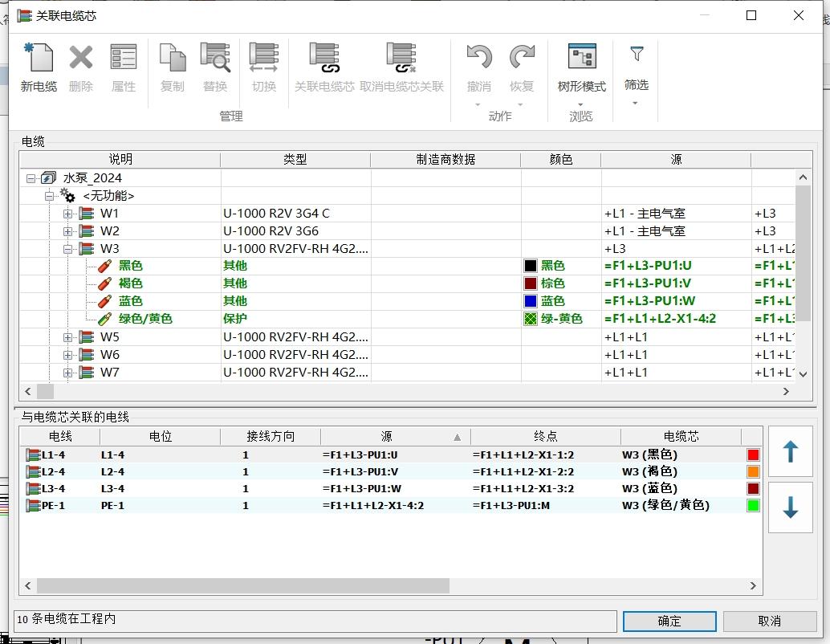
Task: Click the 取消电缆芯关联 unlink icon
Action: 401,59
